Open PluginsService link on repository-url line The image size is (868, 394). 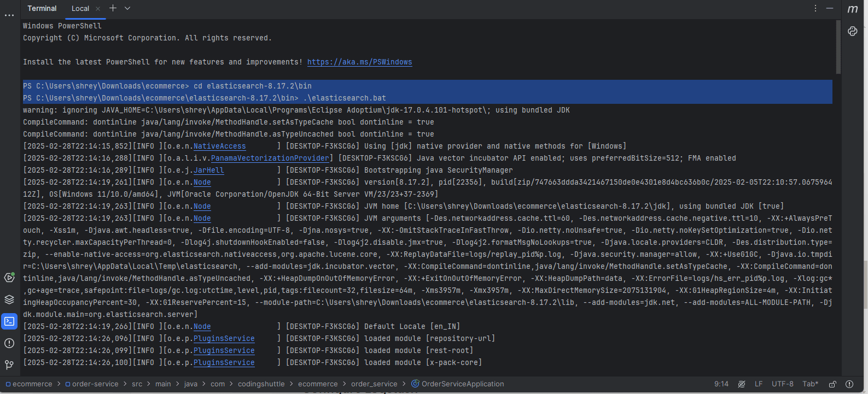coord(224,338)
